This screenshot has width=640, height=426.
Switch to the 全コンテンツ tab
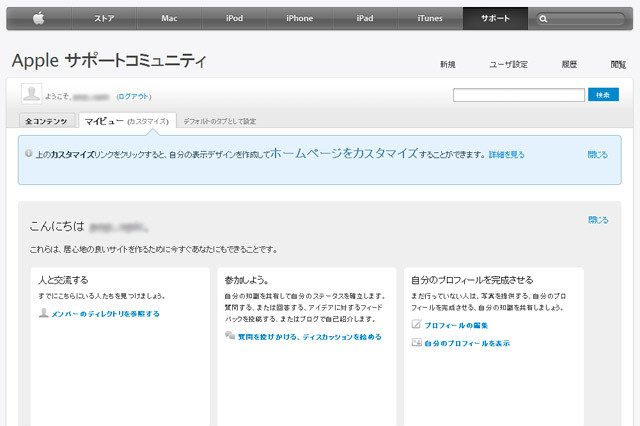click(x=47, y=121)
